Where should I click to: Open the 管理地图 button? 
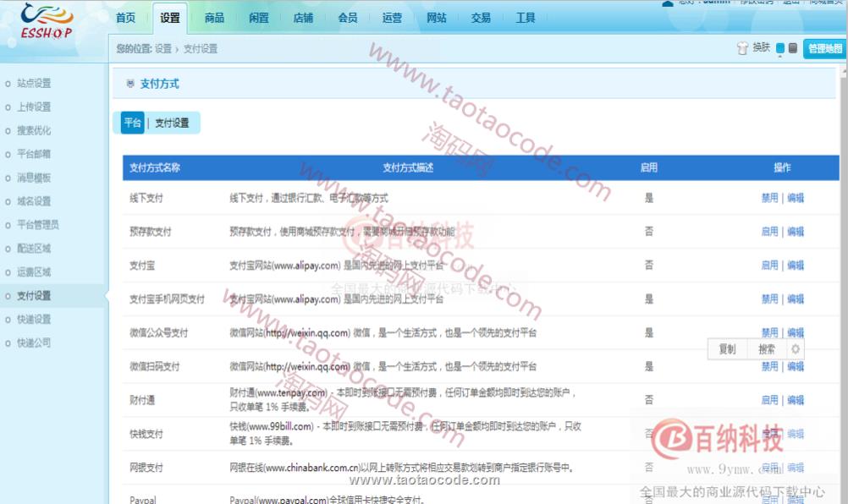(x=824, y=49)
